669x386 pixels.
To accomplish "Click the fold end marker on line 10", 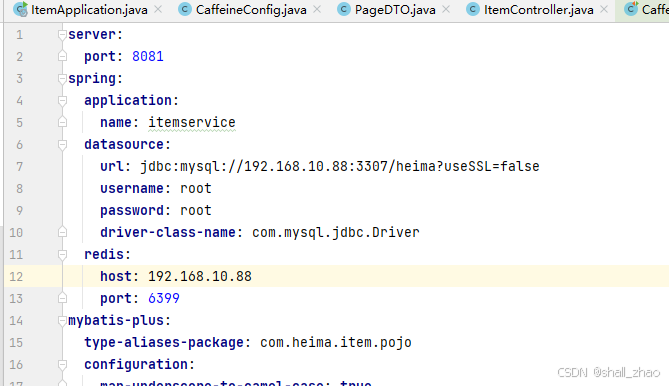I will pos(62,232).
